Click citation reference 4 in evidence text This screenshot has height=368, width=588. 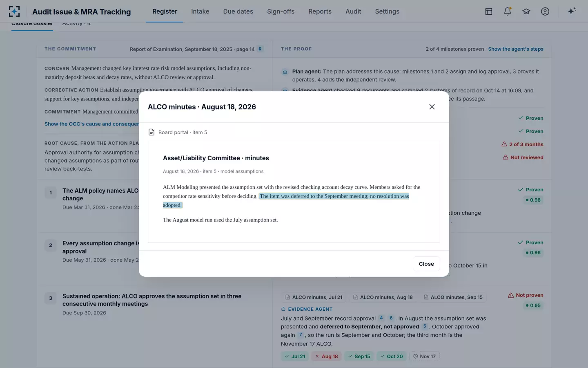[381, 318]
